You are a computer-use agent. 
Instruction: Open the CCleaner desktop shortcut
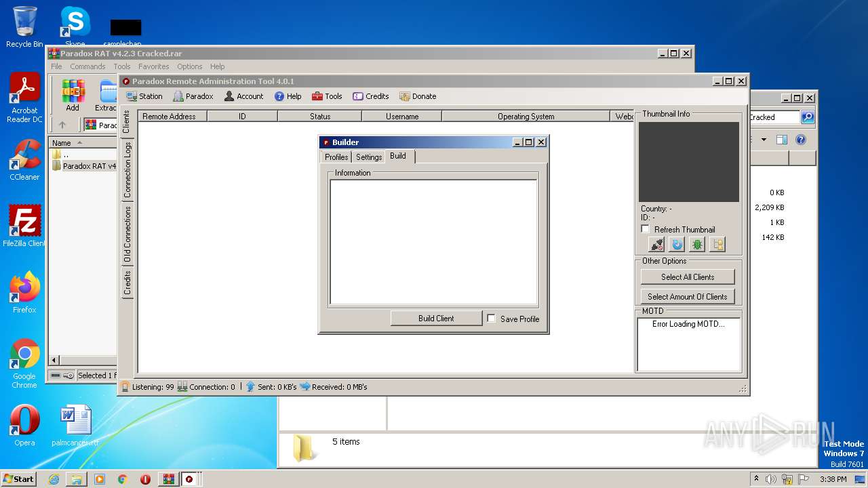coord(24,160)
